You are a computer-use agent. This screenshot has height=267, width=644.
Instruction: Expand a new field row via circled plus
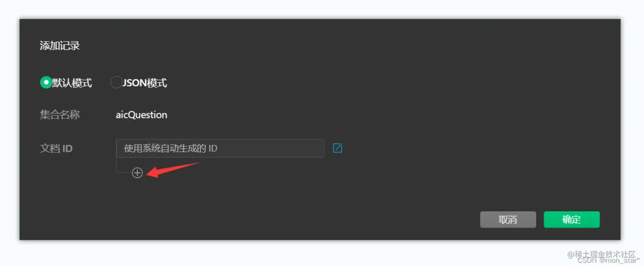137,173
